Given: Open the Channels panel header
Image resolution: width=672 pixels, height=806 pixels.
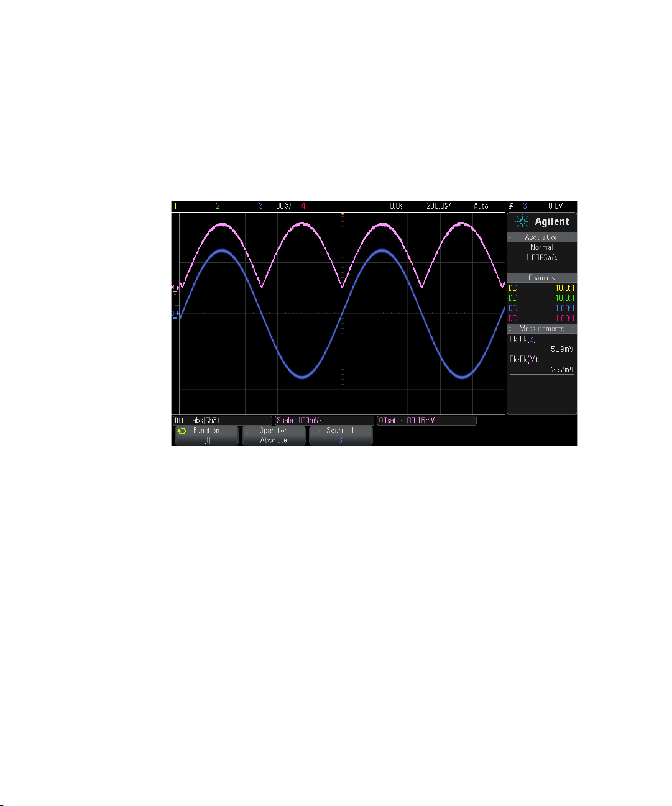Looking at the screenshot, I should pyautogui.click(x=541, y=277).
